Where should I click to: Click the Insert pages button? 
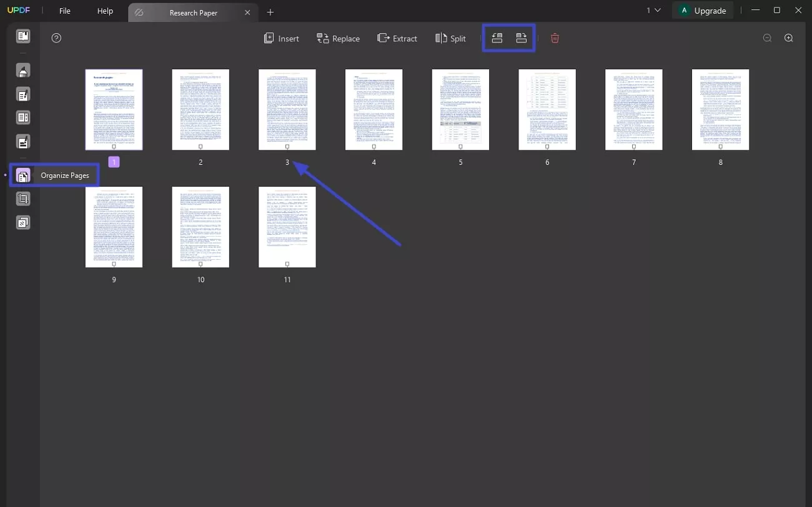coord(281,38)
